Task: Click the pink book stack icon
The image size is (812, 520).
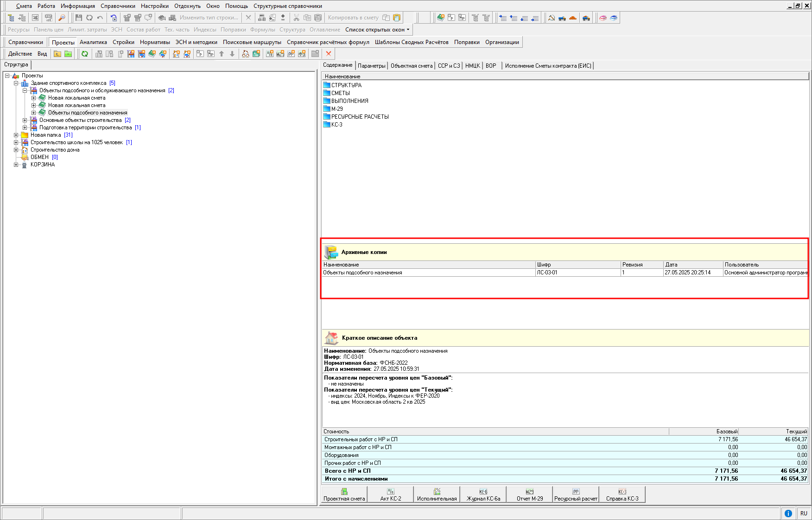Action: (x=603, y=18)
